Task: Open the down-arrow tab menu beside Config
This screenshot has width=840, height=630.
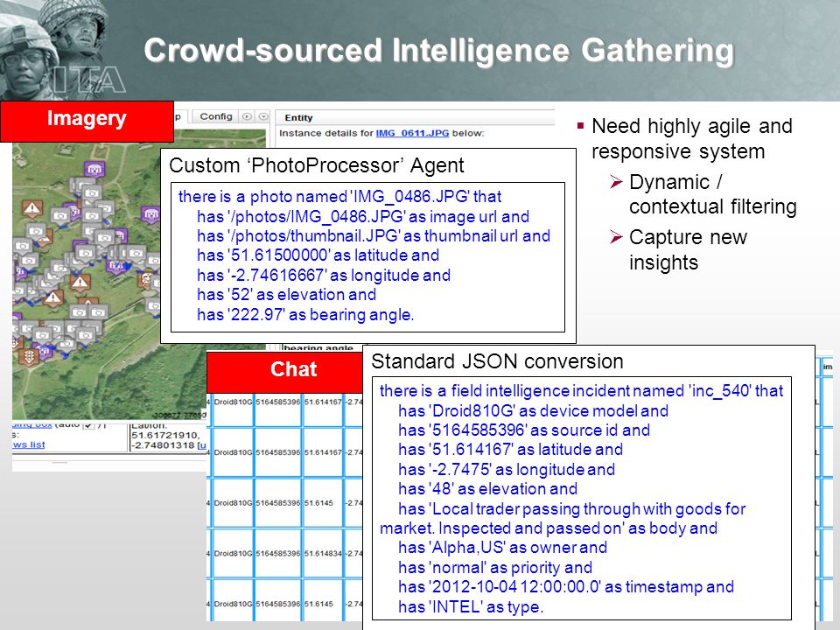Action: pos(263,116)
